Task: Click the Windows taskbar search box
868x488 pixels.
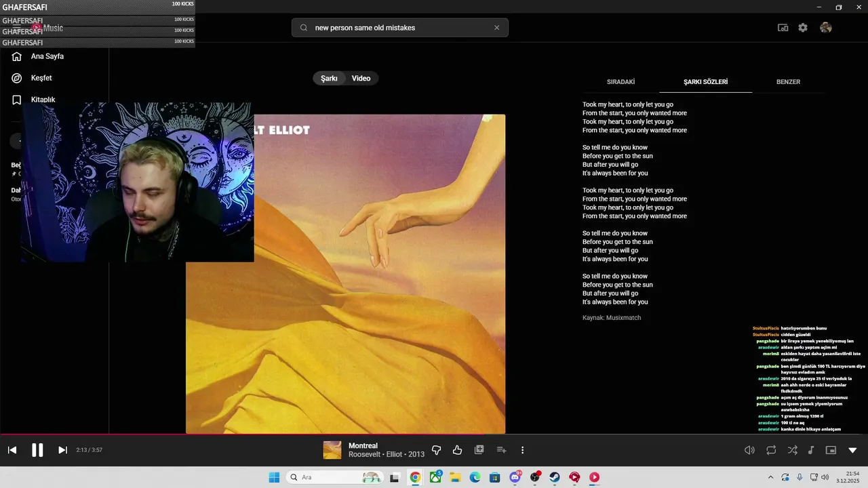Action: point(335,477)
